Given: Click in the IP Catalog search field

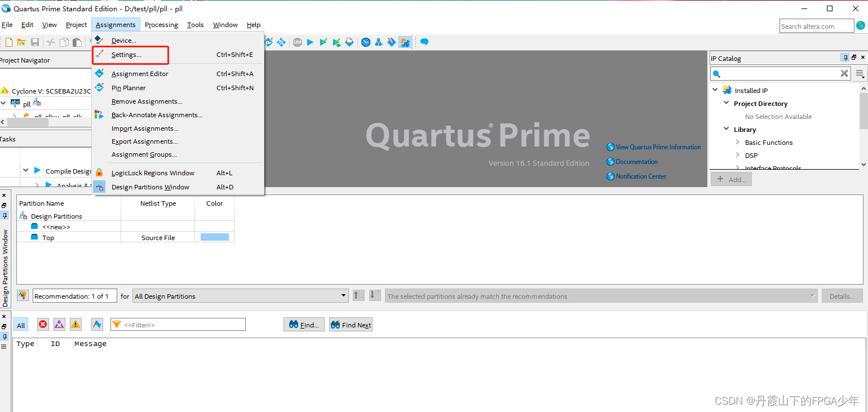Looking at the screenshot, I should point(780,73).
